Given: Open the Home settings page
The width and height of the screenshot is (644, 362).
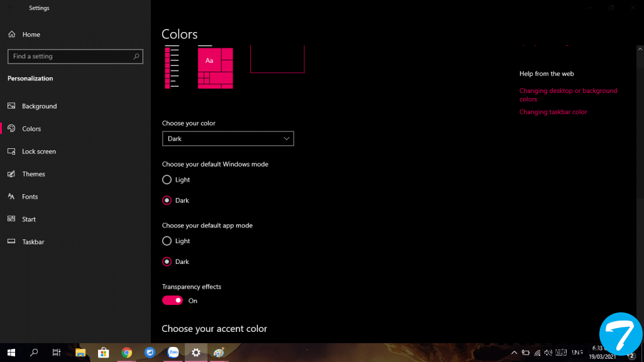Looking at the screenshot, I should tap(31, 35).
